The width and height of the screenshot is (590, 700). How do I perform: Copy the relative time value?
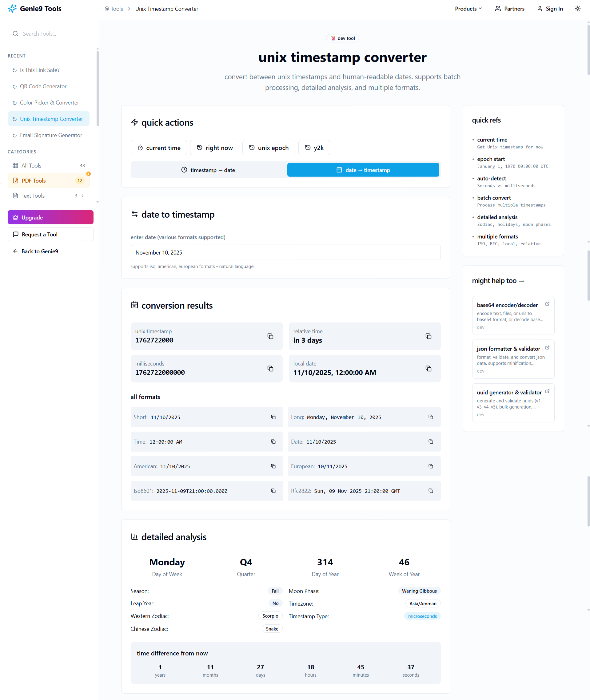[428, 336]
